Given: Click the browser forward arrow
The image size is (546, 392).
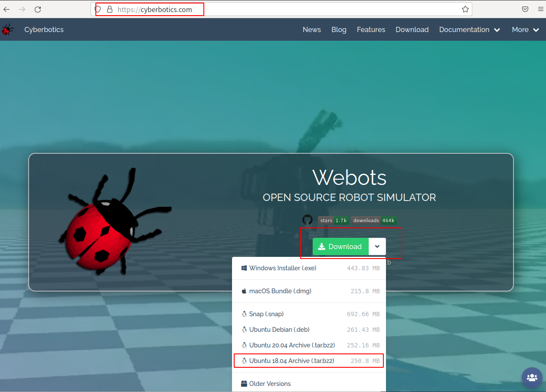Looking at the screenshot, I should (22, 9).
